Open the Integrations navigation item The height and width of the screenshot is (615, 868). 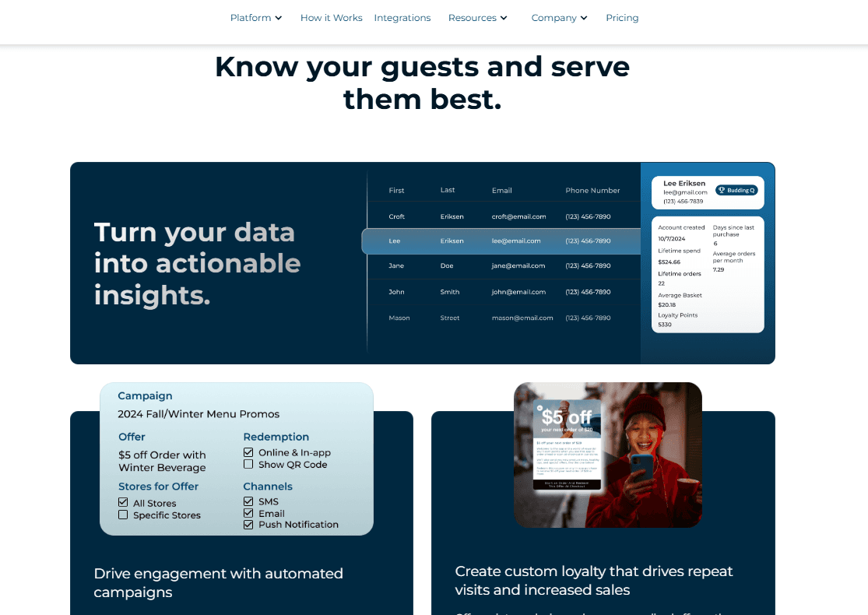point(402,17)
